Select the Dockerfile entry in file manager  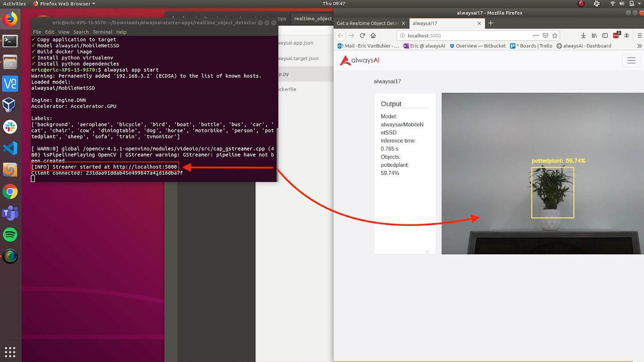point(287,89)
